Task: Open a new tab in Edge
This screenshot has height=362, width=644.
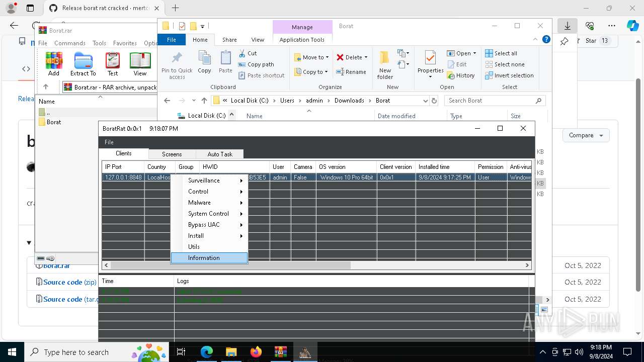Action: tap(175, 8)
